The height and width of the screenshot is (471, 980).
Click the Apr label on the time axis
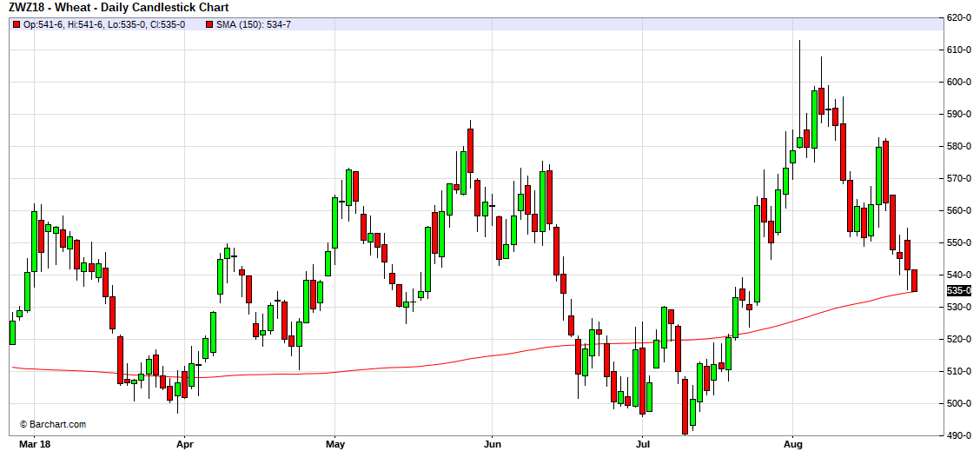pos(184,444)
